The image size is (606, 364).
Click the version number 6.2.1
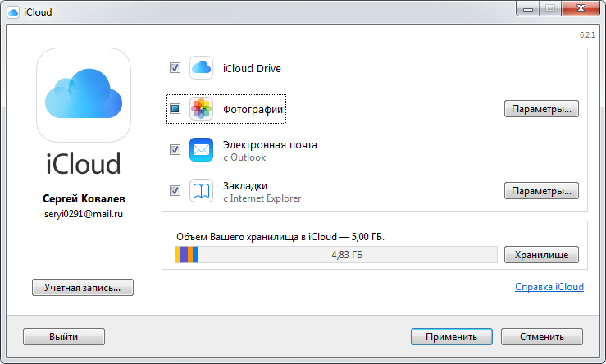point(587,34)
